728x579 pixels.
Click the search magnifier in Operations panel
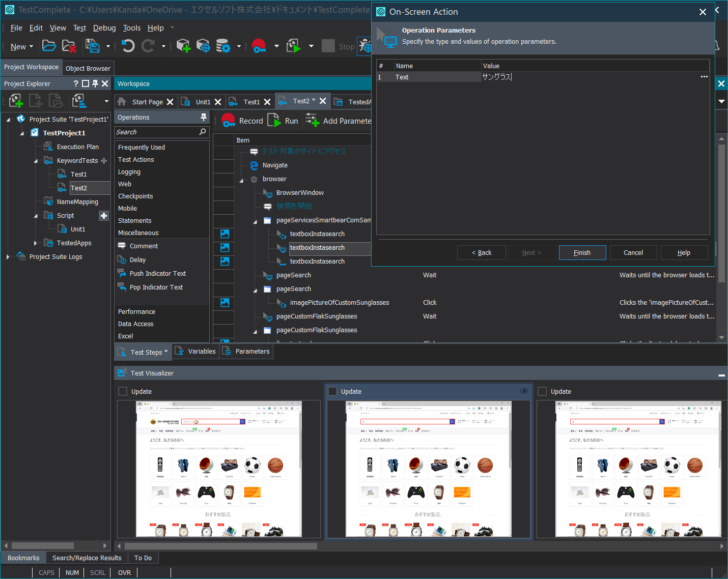[x=202, y=132]
